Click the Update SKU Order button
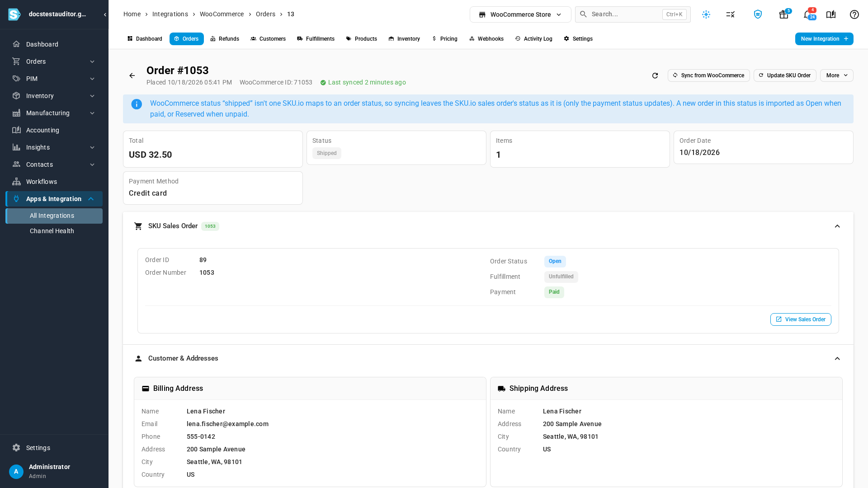Viewport: 868px width, 488px height. click(785, 75)
